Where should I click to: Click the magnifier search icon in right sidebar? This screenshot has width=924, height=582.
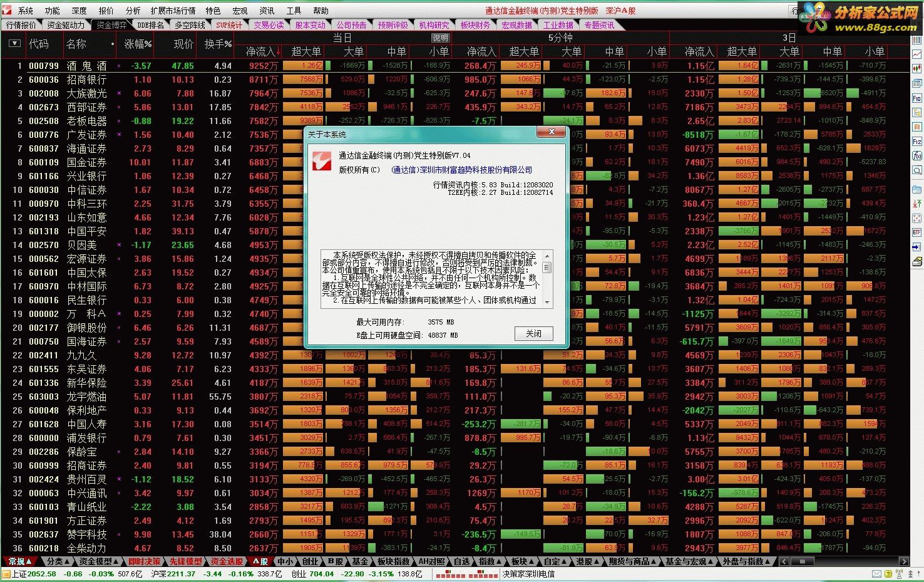pyautogui.click(x=917, y=170)
